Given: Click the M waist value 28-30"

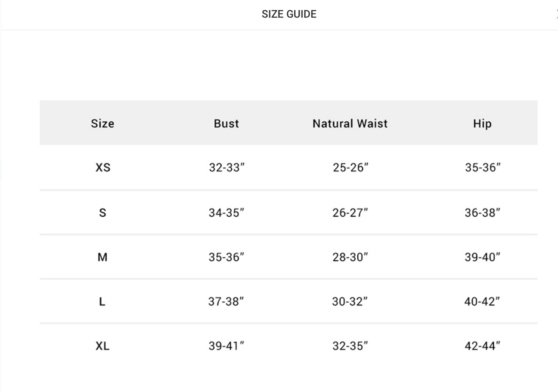Looking at the screenshot, I should click(x=350, y=257).
